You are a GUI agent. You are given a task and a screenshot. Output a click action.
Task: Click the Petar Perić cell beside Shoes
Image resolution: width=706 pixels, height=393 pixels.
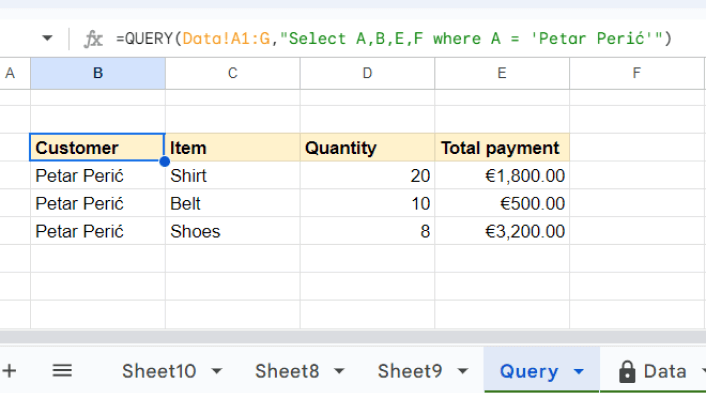pyautogui.click(x=98, y=231)
